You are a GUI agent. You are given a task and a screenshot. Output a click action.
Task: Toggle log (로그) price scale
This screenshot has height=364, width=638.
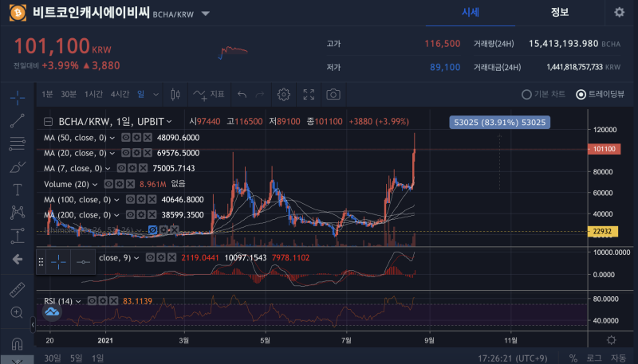pyautogui.click(x=594, y=358)
